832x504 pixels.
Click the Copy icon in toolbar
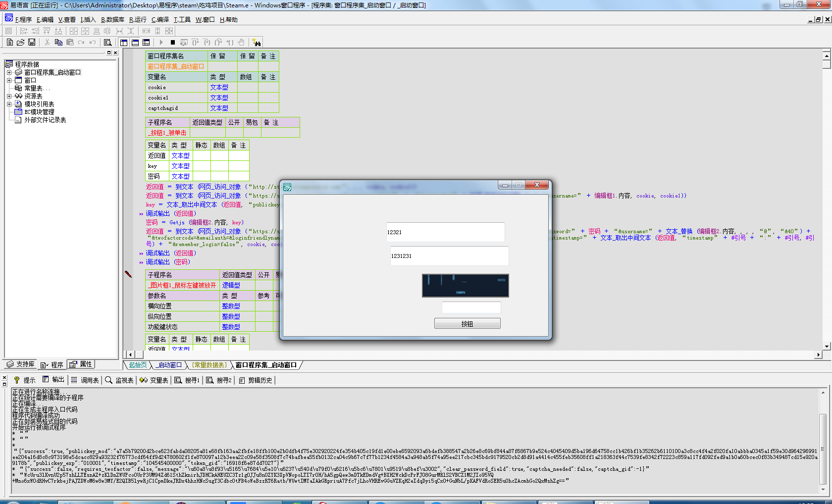58,43
